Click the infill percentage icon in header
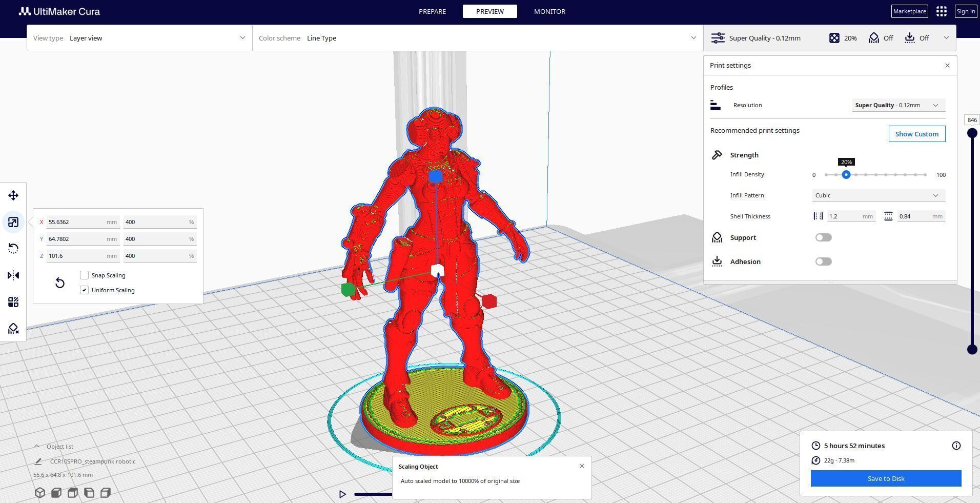Viewport: 980px width, 503px height. click(834, 38)
